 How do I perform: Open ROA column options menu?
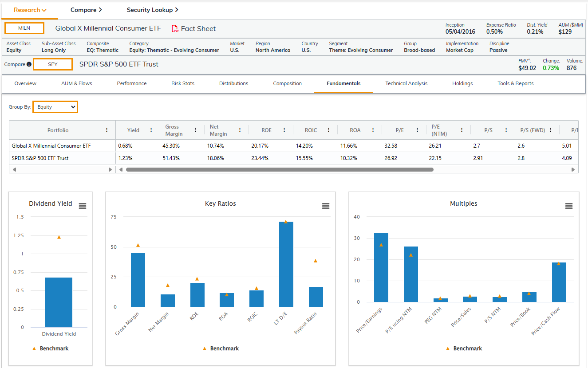click(373, 130)
